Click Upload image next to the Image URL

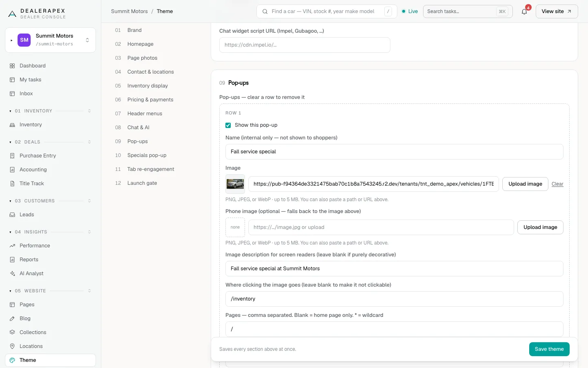tap(525, 184)
